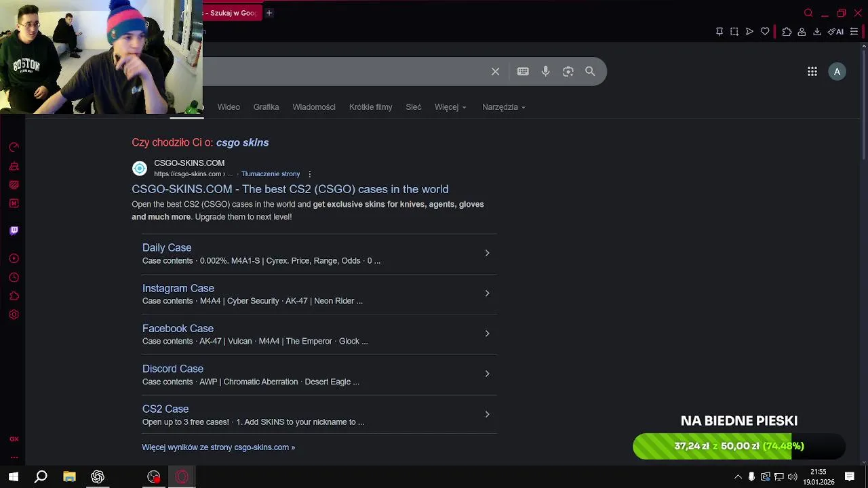Open the Daily Case link
This screenshot has height=488, width=868.
(167, 248)
